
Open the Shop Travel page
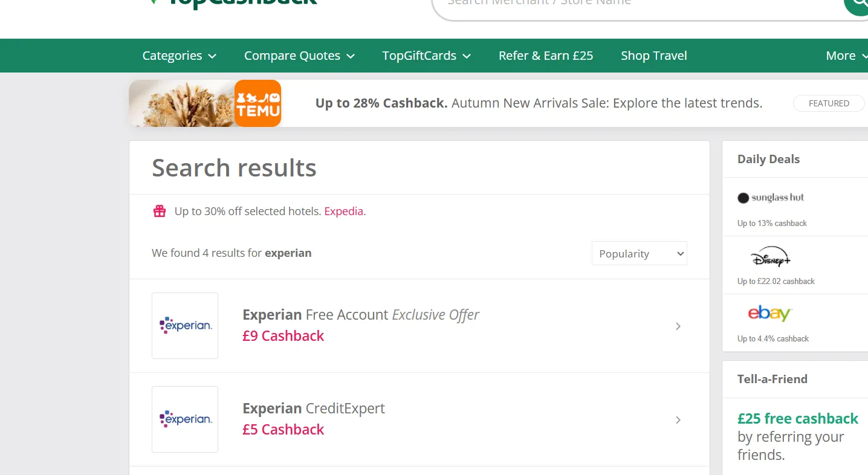(x=654, y=56)
